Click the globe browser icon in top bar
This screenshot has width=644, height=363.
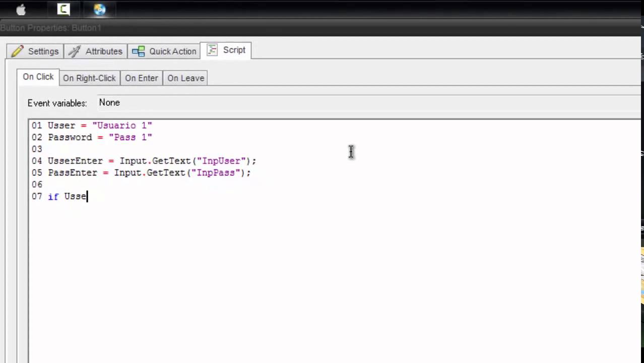[x=100, y=9]
